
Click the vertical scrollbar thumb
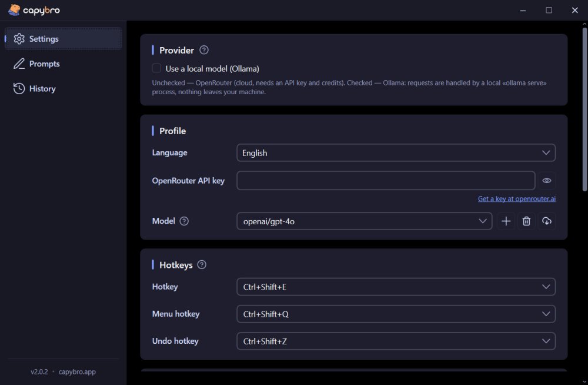tap(584, 109)
